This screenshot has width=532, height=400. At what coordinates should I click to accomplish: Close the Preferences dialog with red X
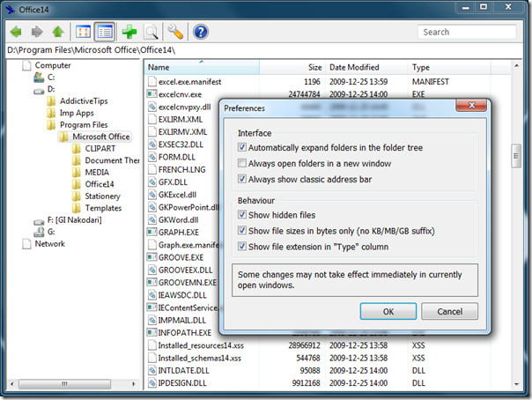tap(471, 106)
